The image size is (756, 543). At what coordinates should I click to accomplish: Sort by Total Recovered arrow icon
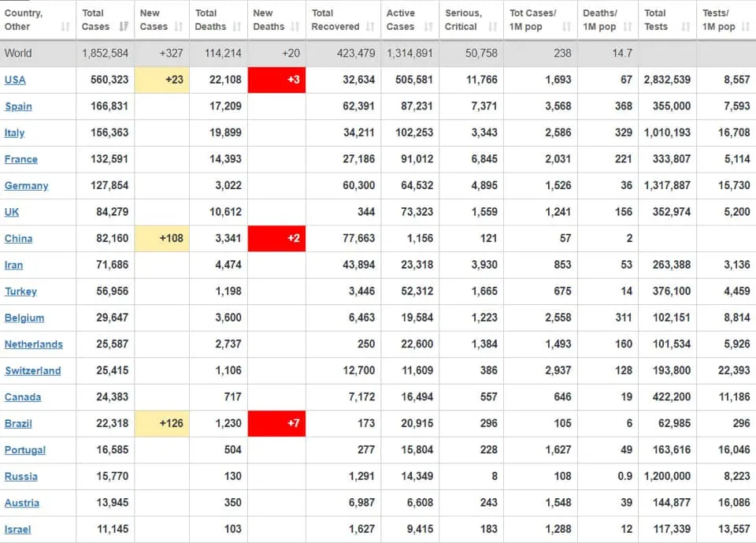tap(370, 27)
